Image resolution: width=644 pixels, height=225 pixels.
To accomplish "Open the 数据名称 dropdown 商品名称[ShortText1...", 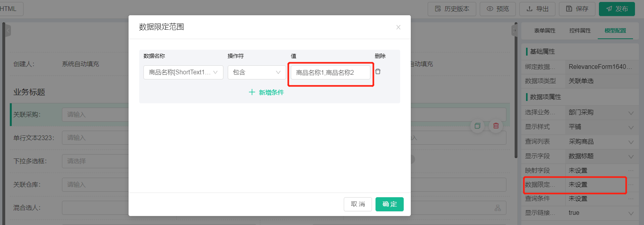I will coord(183,72).
